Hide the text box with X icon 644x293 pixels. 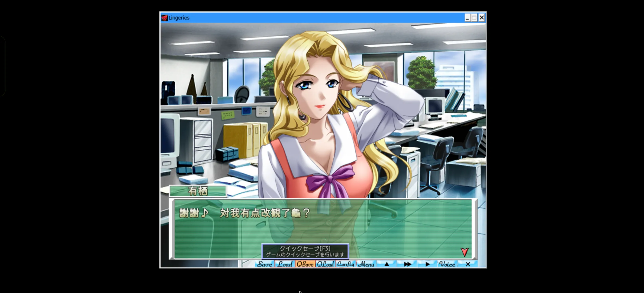click(468, 264)
